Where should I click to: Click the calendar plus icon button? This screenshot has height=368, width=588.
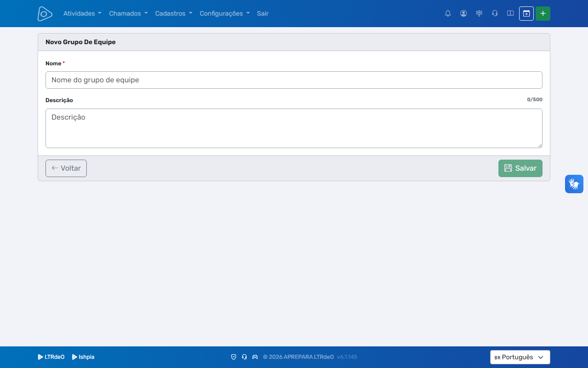click(526, 13)
